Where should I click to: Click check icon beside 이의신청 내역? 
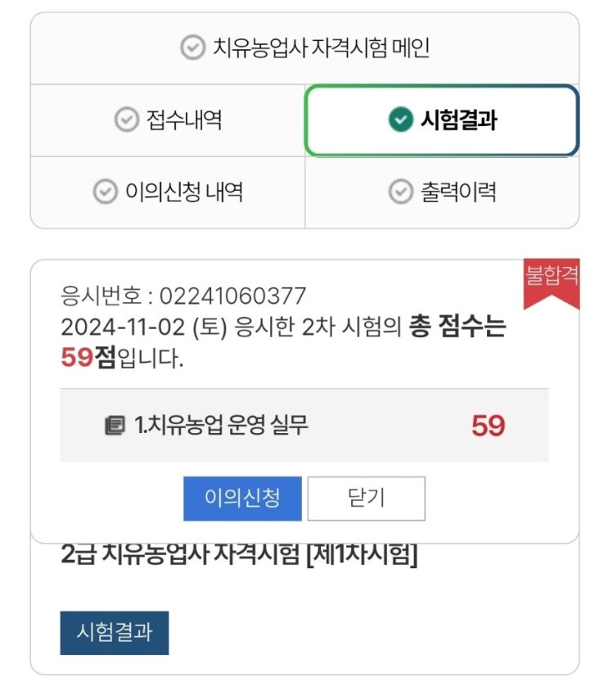tap(104, 192)
